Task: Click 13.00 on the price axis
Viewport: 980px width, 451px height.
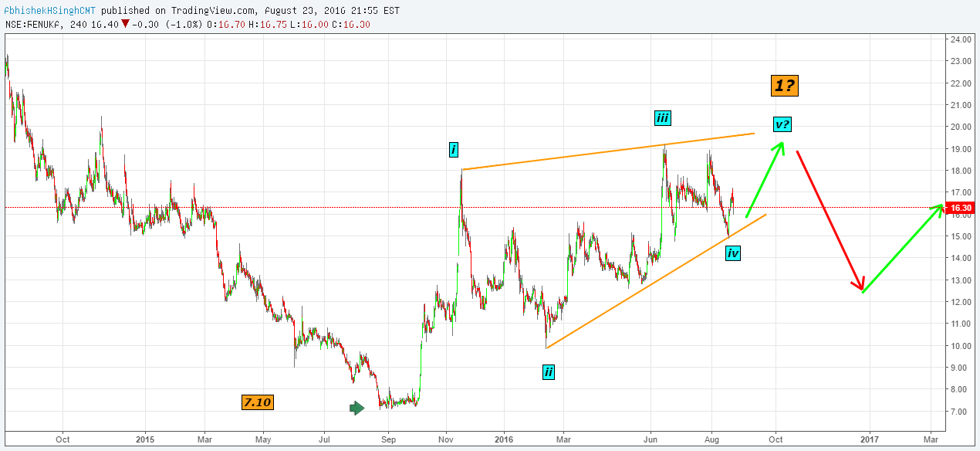Action: coord(961,280)
